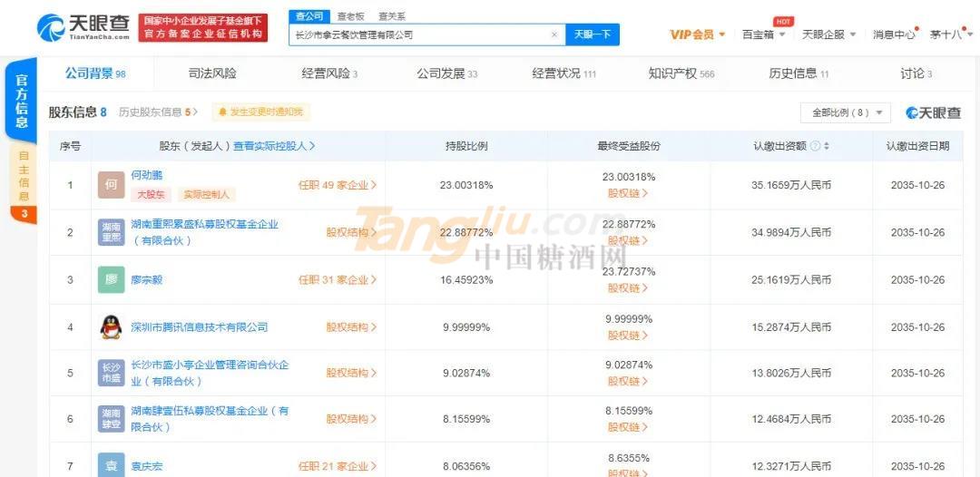Open 历史股东信息 link

pyautogui.click(x=158, y=112)
